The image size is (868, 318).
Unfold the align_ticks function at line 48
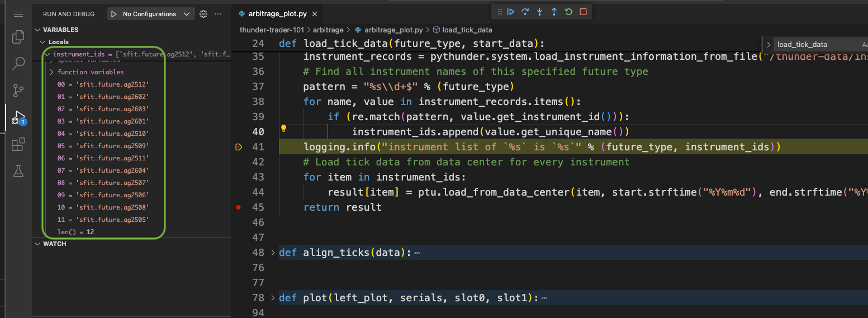[x=273, y=253]
